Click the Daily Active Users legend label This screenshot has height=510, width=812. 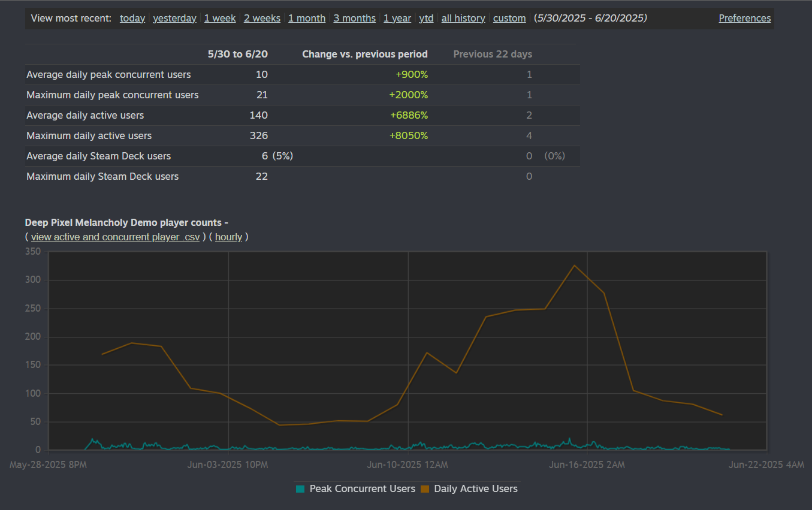tap(475, 489)
